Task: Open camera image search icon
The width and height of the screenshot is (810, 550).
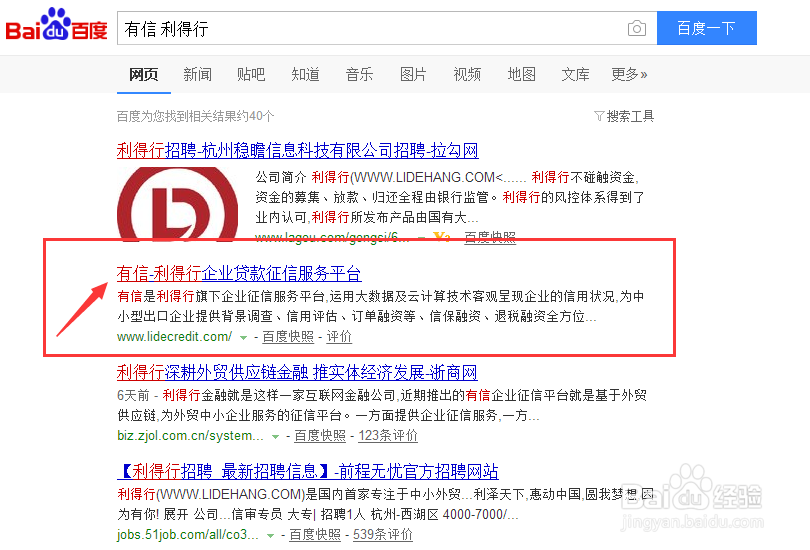Action: (x=636, y=28)
